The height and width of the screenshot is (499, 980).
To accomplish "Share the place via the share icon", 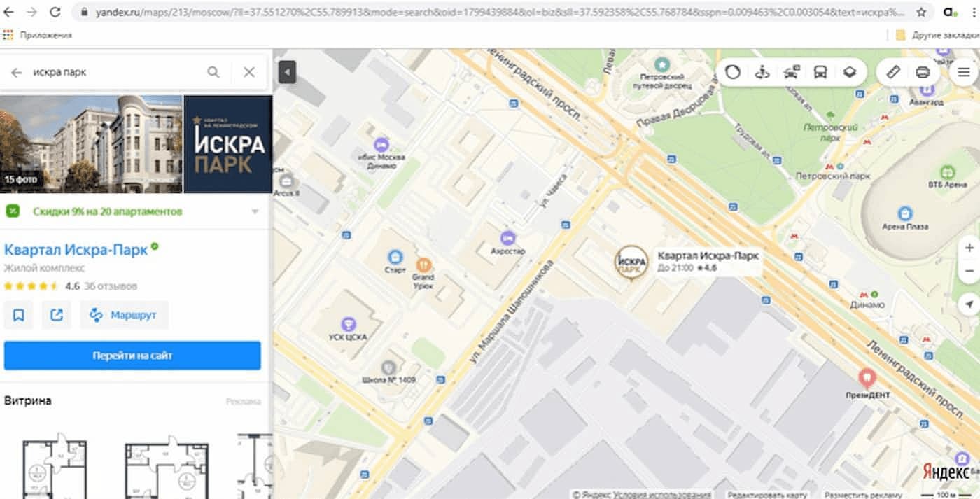I will (57, 316).
